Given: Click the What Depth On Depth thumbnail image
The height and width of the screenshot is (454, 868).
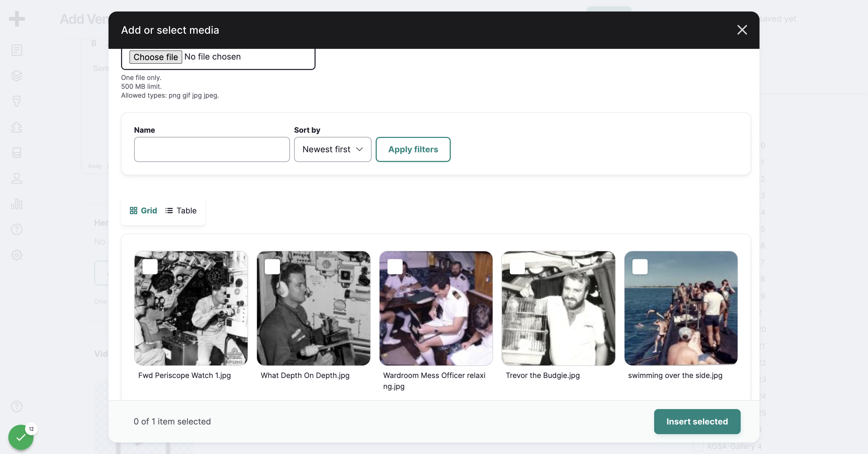Looking at the screenshot, I should pyautogui.click(x=313, y=308).
